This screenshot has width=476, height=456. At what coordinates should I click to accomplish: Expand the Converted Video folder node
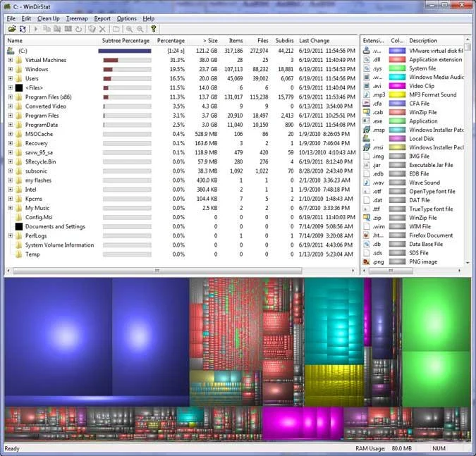click(11, 106)
